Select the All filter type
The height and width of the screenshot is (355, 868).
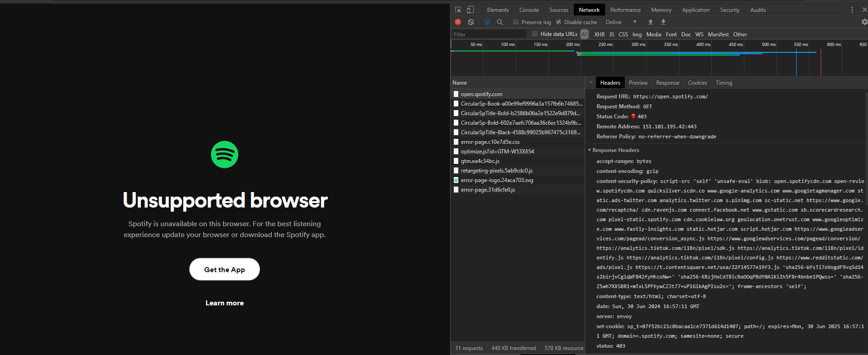[584, 34]
